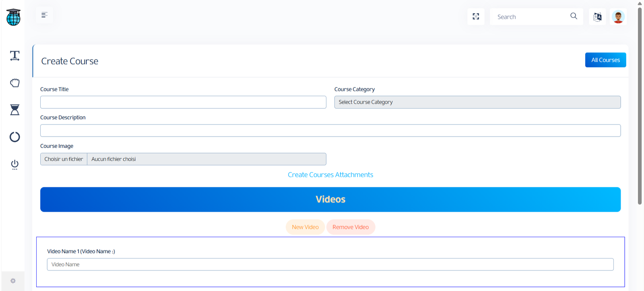The width and height of the screenshot is (644, 291).
Task: Click the Course Category label
Action: (x=355, y=89)
